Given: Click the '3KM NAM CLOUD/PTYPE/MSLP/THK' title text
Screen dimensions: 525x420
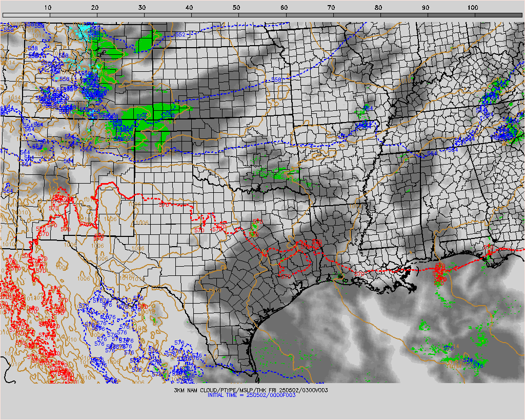Looking at the screenshot, I should tap(219, 390).
